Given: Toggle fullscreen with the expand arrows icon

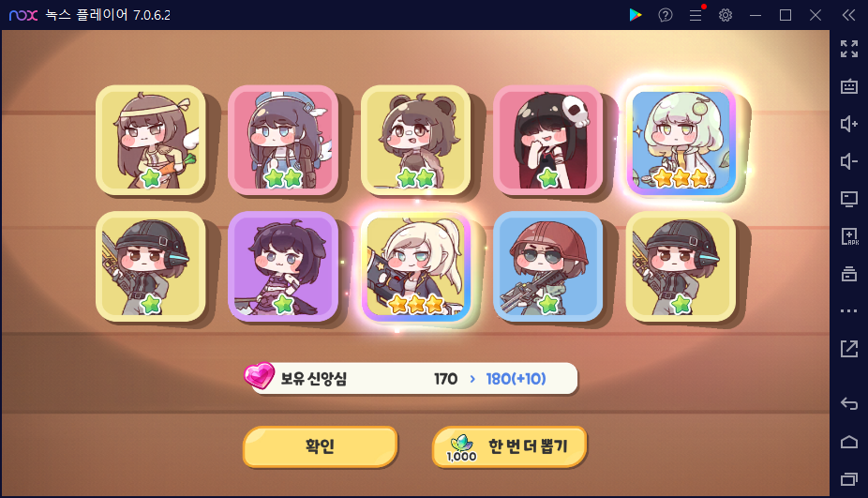Looking at the screenshot, I should click(x=848, y=49).
